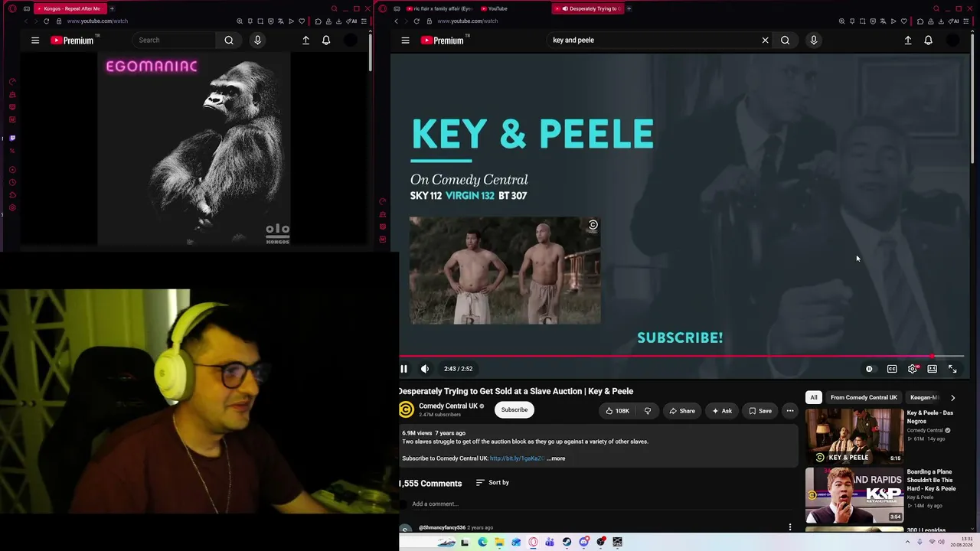The height and width of the screenshot is (551, 980).
Task: Open options for Shmancyfancy536 comment
Action: click(790, 527)
